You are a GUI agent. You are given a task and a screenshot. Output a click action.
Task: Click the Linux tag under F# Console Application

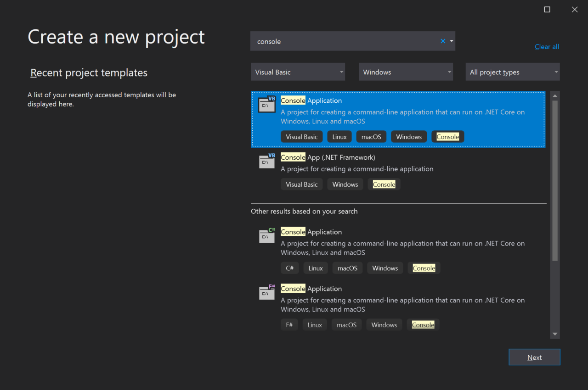tap(314, 324)
